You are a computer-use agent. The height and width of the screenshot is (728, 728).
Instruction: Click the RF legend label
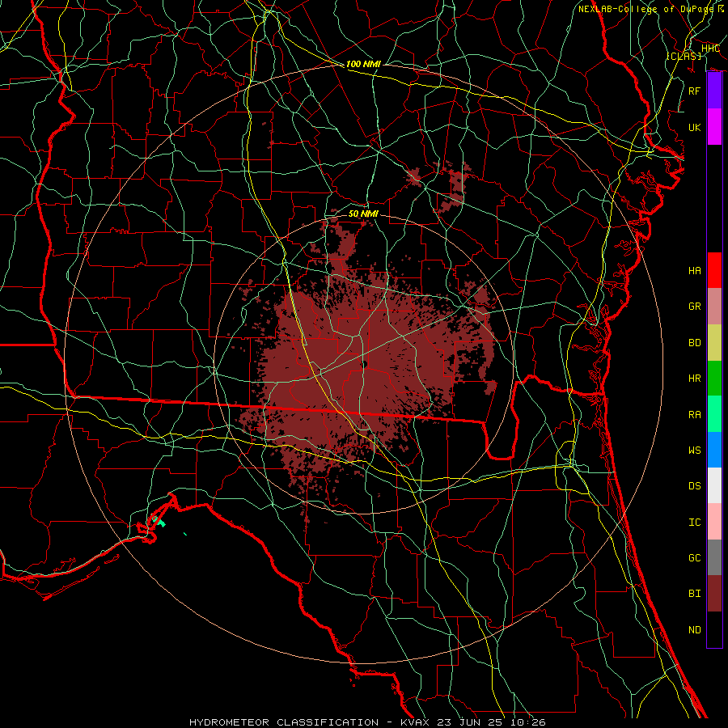695,91
